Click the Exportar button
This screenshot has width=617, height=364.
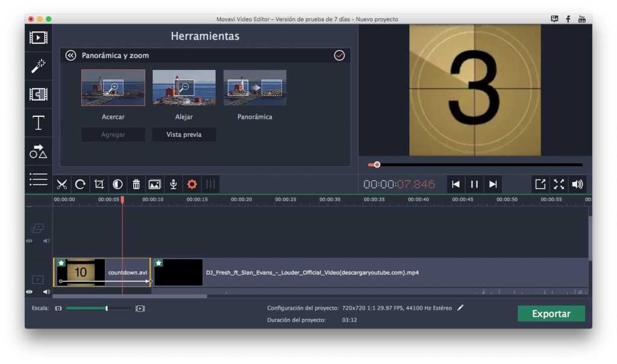coord(551,313)
